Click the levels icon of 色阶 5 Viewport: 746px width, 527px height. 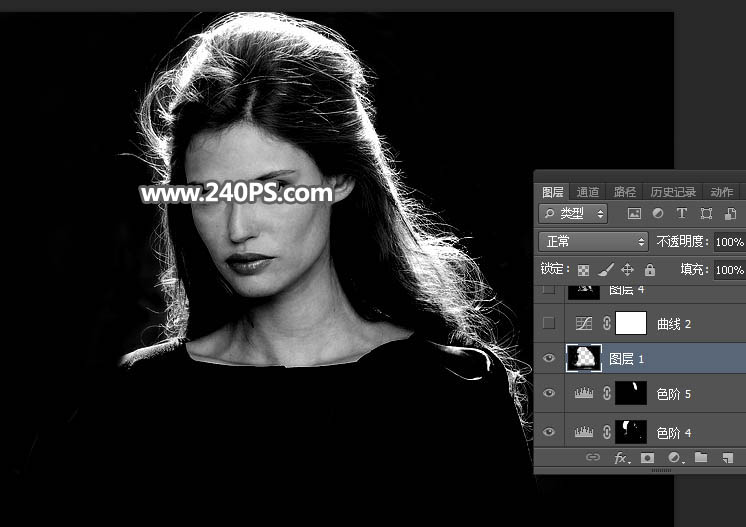584,393
